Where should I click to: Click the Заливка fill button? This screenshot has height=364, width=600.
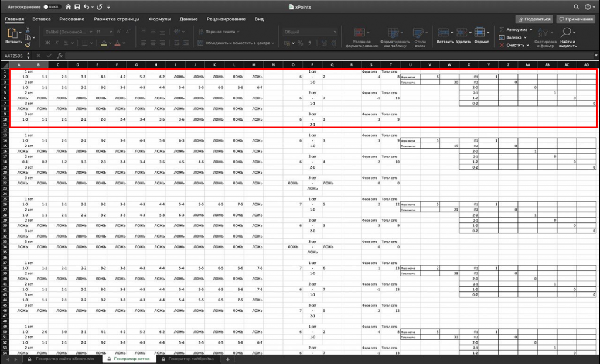point(510,37)
